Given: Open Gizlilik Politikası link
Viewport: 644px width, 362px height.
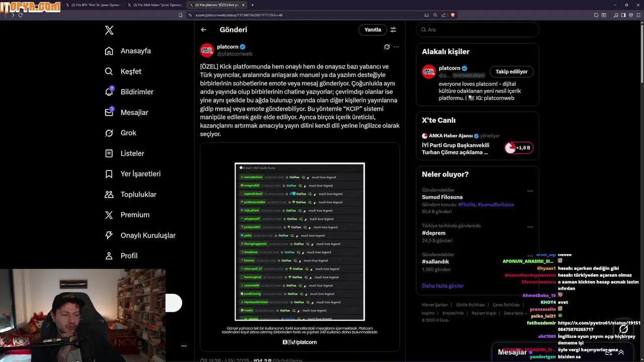Looking at the screenshot, I should coord(470,305).
